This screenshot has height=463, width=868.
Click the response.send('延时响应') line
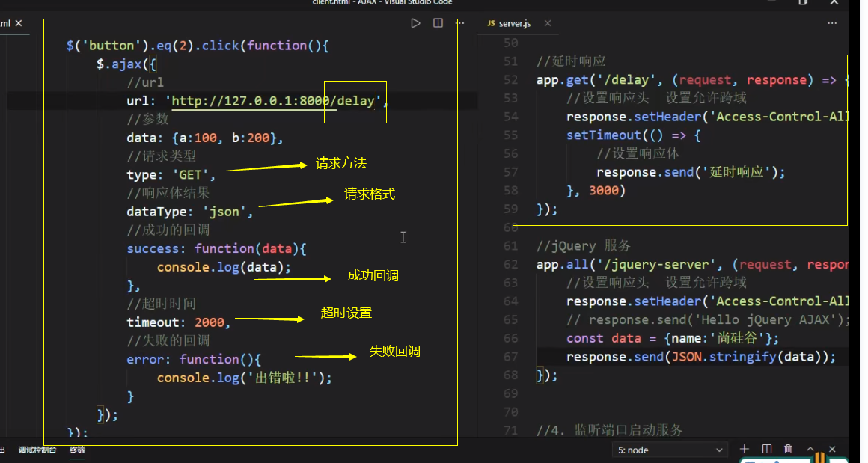click(x=691, y=172)
